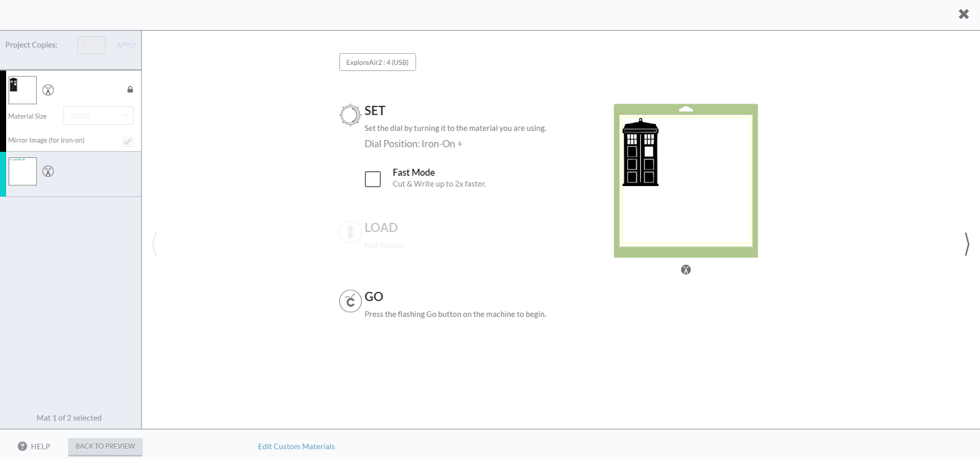Open the Edit Custom Materials link

[x=296, y=446]
